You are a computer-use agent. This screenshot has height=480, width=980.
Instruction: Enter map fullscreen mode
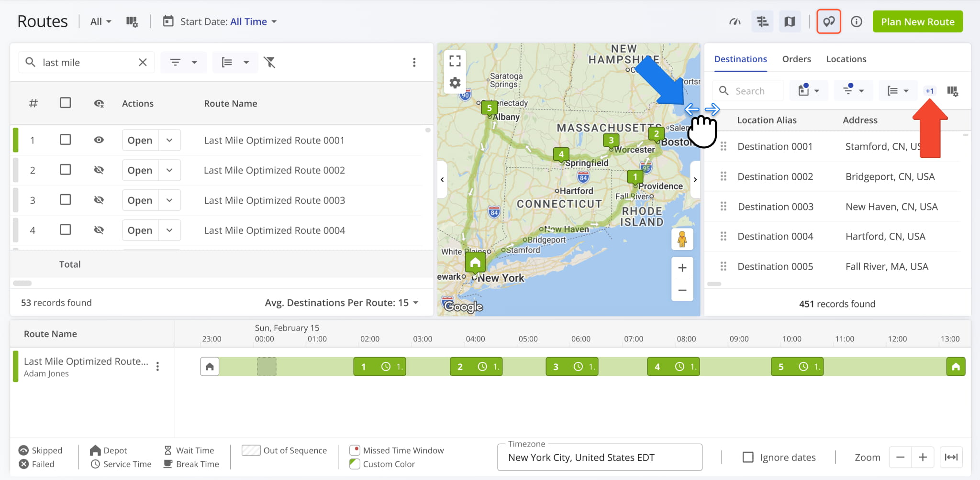pyautogui.click(x=455, y=61)
